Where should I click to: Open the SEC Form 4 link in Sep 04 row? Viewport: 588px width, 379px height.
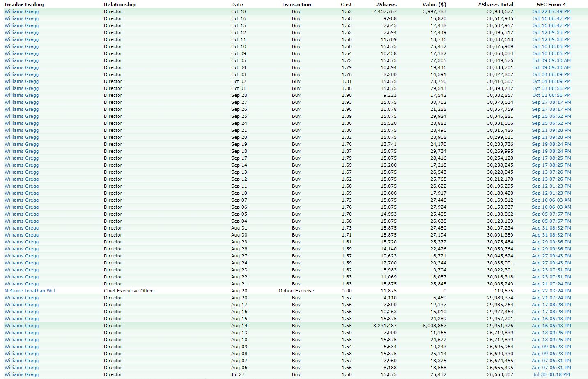551,221
